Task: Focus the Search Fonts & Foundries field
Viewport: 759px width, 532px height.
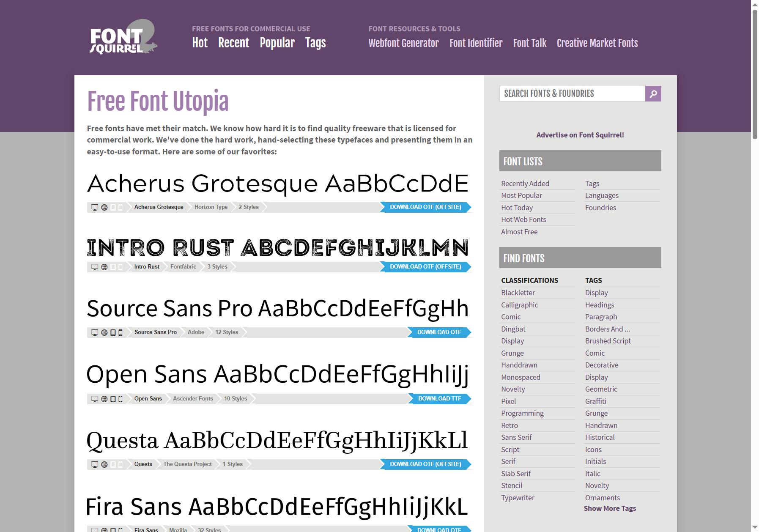Action: point(572,93)
